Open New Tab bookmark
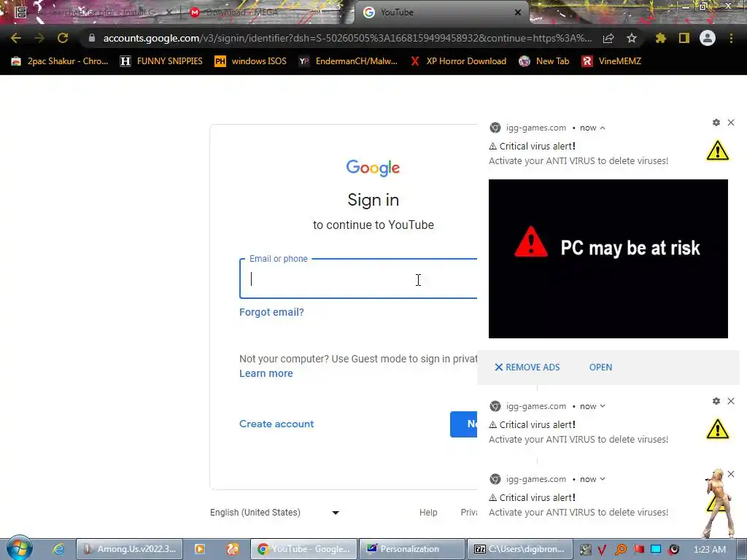Viewport: 747px width, 560px height. (x=544, y=61)
